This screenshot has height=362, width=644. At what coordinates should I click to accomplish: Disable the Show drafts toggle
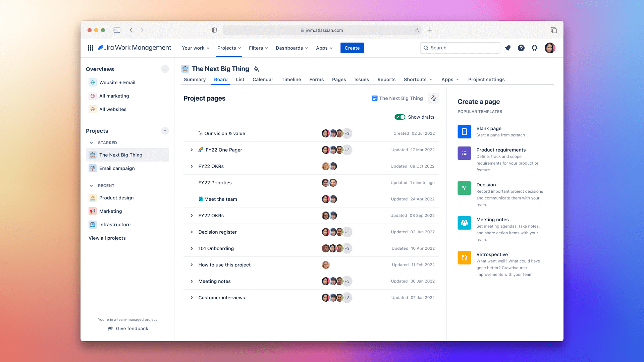point(400,117)
